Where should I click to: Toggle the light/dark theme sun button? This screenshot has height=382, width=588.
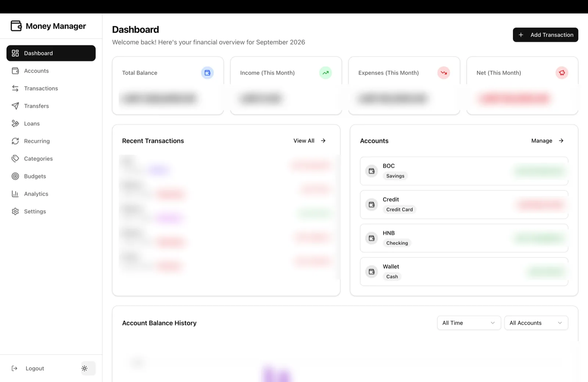pyautogui.click(x=88, y=368)
